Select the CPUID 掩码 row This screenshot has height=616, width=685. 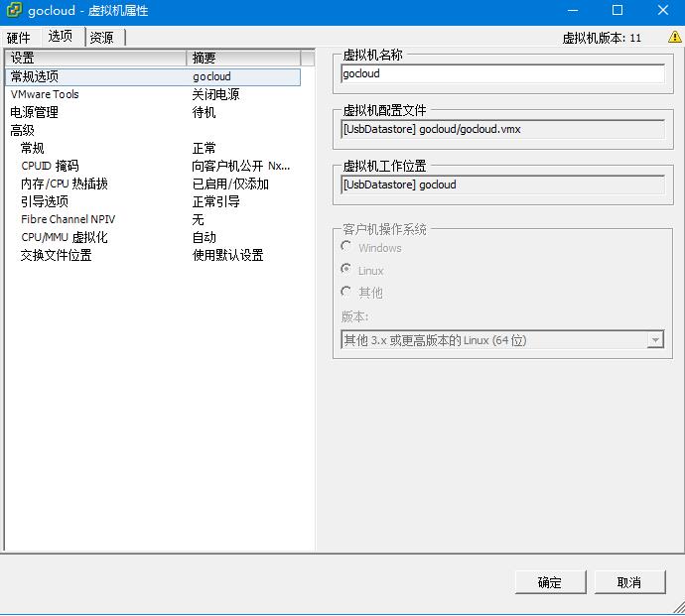point(153,166)
